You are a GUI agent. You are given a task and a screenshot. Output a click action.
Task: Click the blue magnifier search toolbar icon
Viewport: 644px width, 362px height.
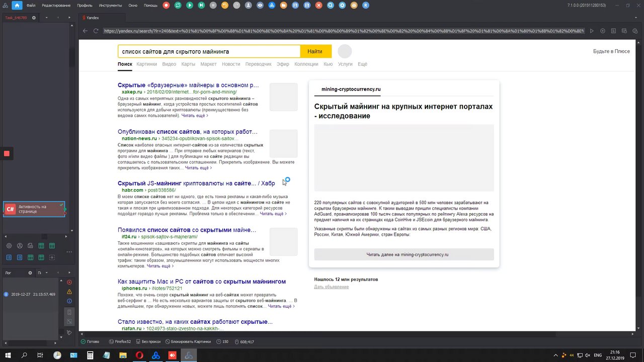(x=331, y=6)
